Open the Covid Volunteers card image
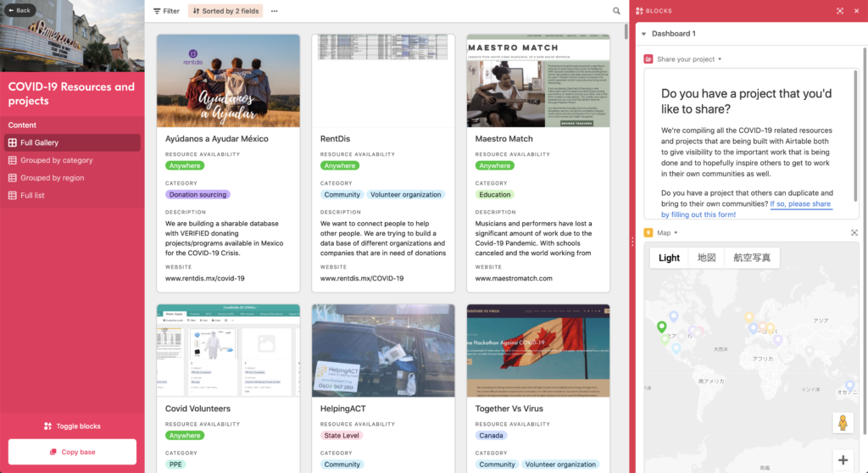The width and height of the screenshot is (868, 473). 228,351
